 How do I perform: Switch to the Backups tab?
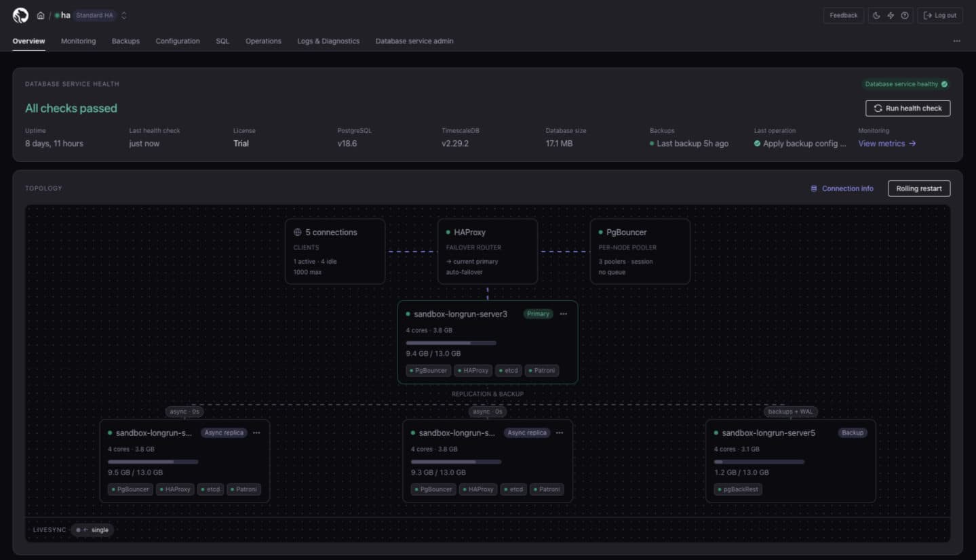(125, 41)
